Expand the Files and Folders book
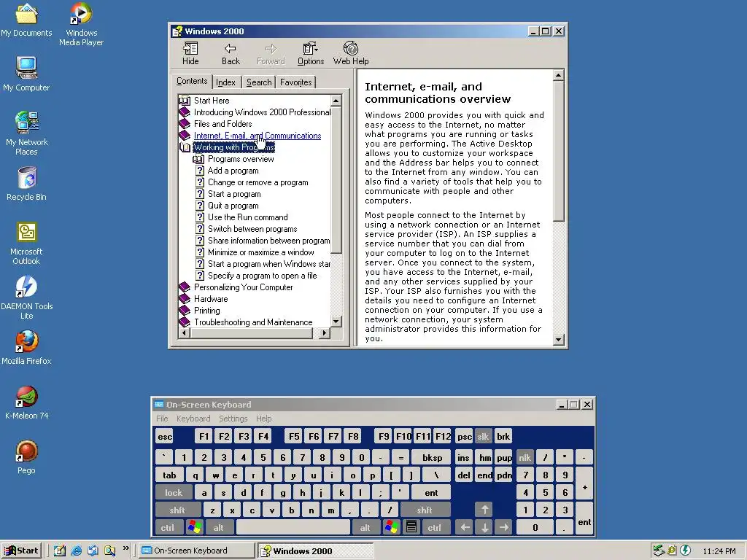 pyautogui.click(x=185, y=124)
